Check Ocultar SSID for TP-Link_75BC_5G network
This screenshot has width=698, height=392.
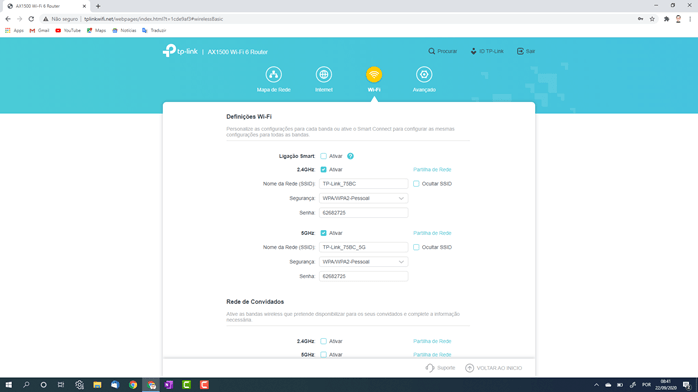tap(416, 247)
